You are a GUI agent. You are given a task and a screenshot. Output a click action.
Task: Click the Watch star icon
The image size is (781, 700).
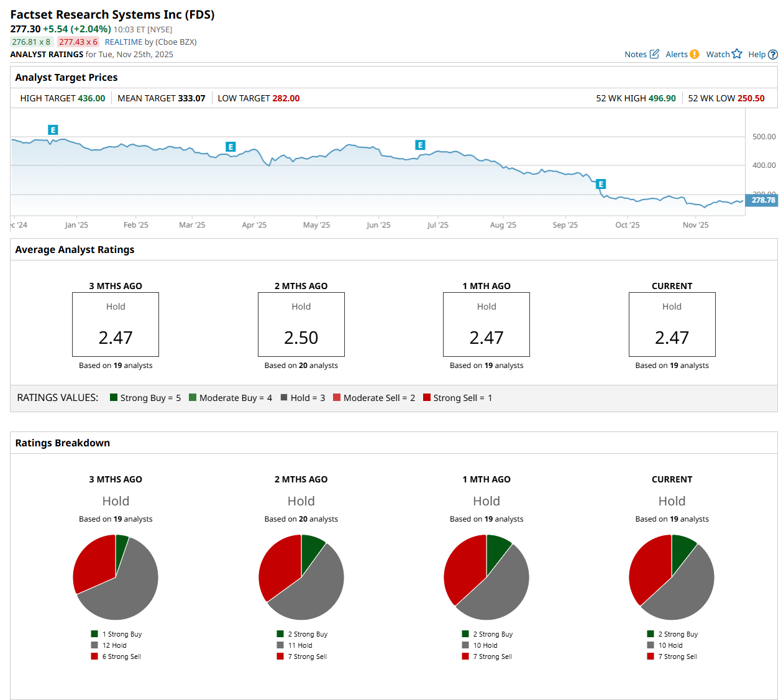coord(737,54)
